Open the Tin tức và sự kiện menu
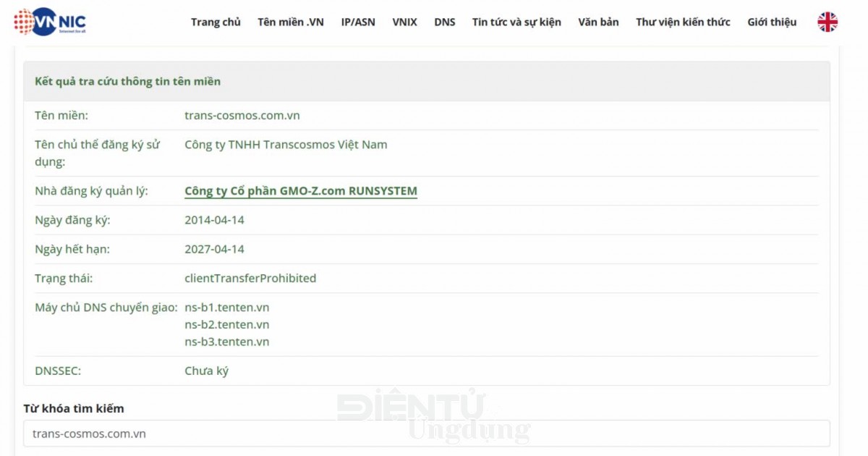This screenshot has height=456, width=868. click(516, 22)
